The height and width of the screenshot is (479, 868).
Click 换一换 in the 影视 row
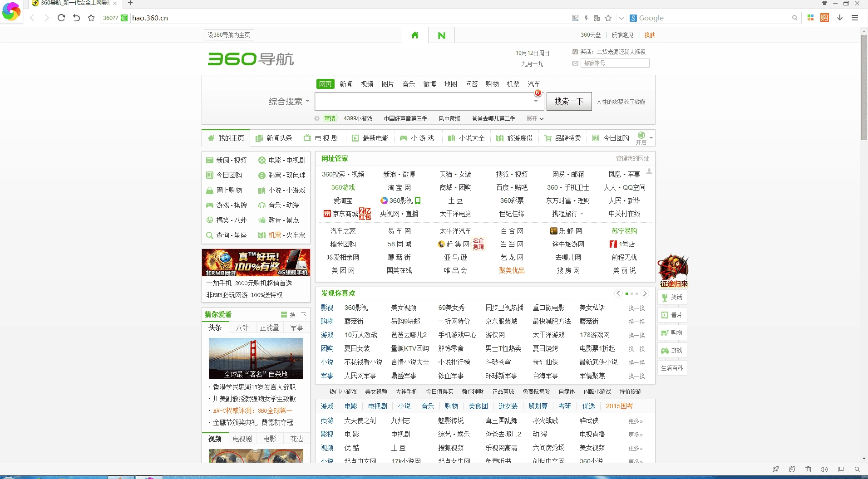636,308
